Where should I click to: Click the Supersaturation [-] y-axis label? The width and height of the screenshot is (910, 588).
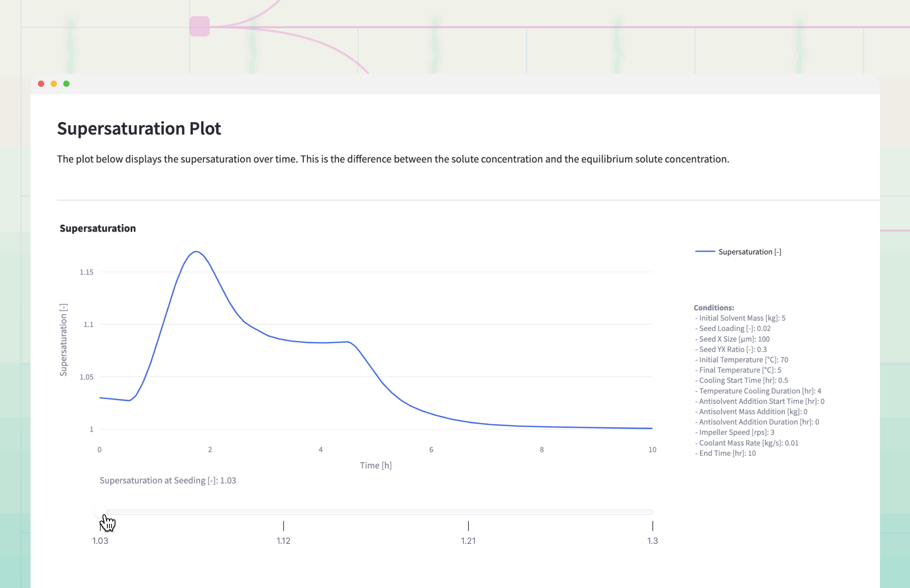64,340
